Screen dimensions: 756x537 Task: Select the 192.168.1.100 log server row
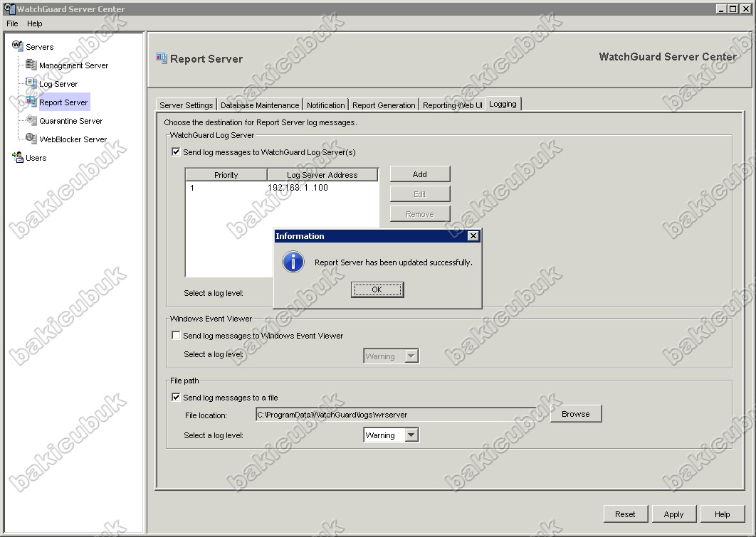pos(282,188)
